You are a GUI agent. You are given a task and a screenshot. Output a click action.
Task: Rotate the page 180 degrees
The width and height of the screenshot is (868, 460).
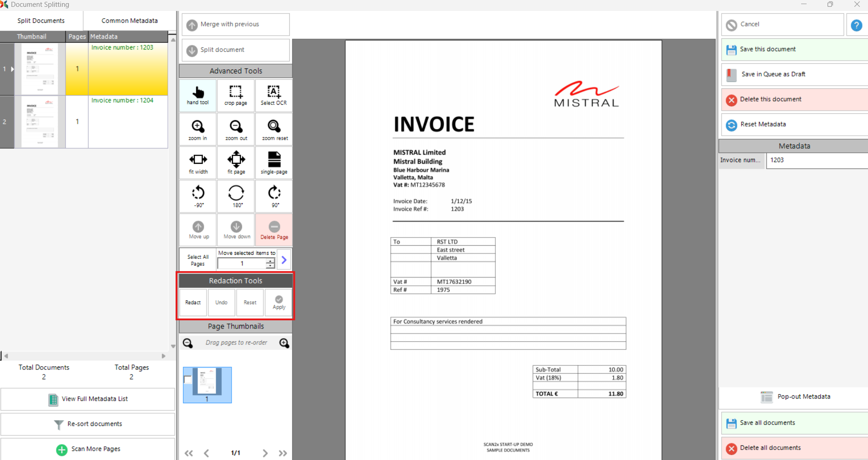236,196
